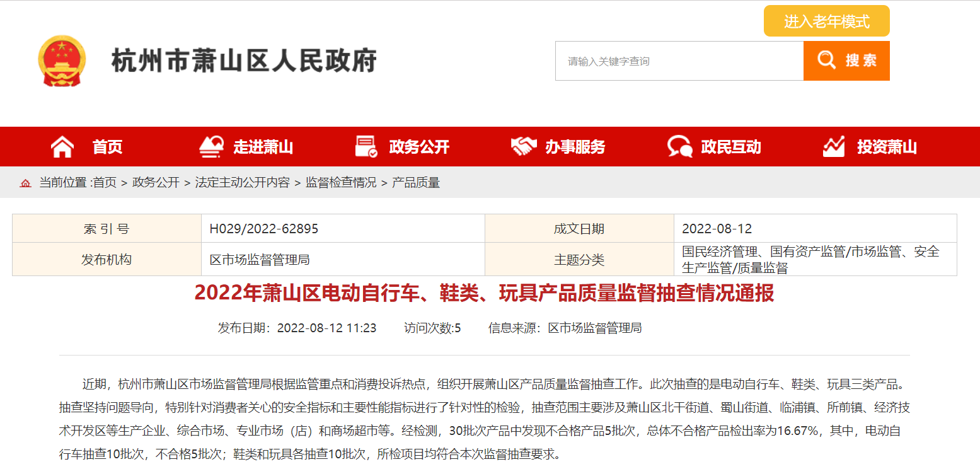Click the 办事服务 handshake icon
Image resolution: width=980 pixels, height=469 pixels.
pyautogui.click(x=523, y=147)
